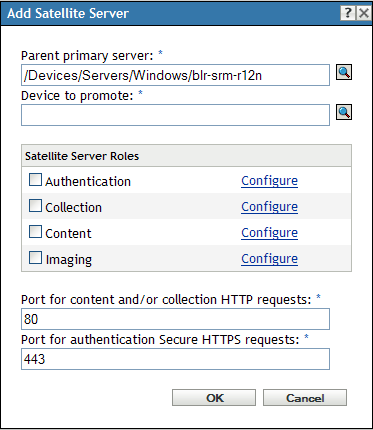Enable the Collection role checkbox

35,206
